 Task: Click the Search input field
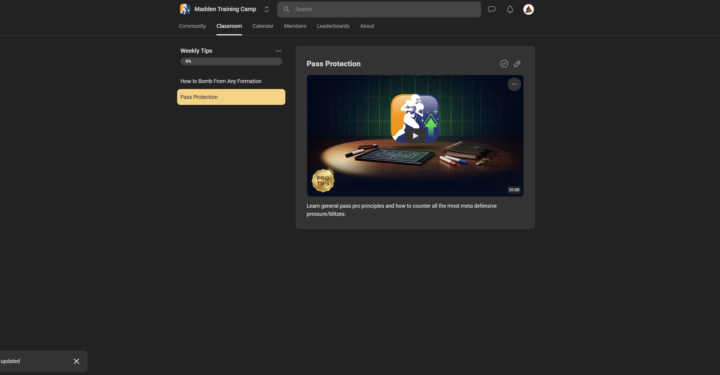pyautogui.click(x=379, y=9)
